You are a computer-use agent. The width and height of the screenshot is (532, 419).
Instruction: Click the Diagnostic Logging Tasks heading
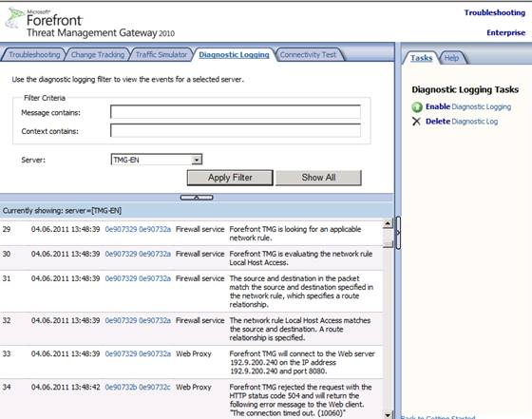pyautogui.click(x=465, y=89)
